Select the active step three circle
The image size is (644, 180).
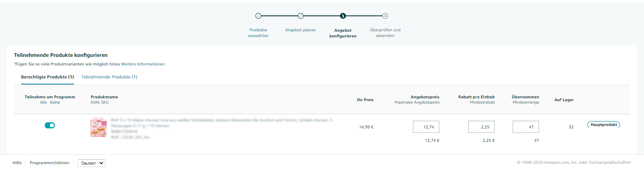click(343, 16)
